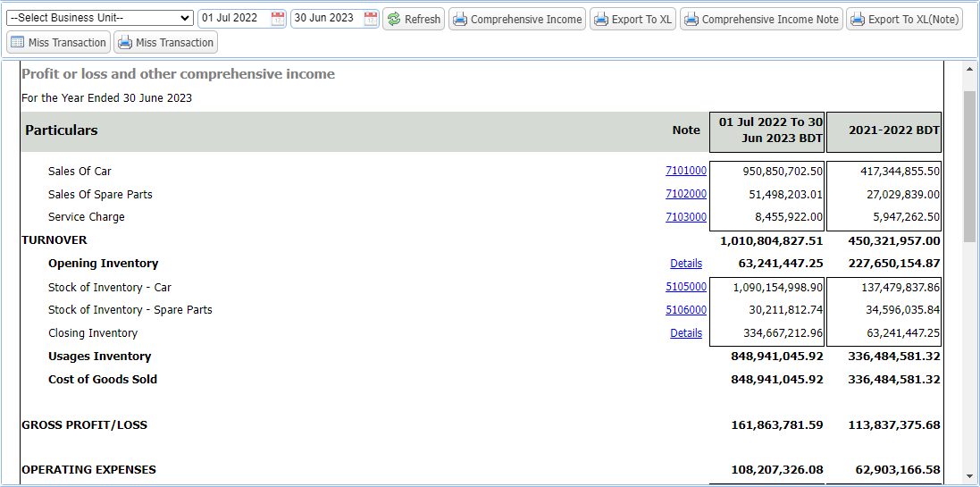Open Details link for Opening Inventory
This screenshot has height=487, width=980.
pos(685,264)
